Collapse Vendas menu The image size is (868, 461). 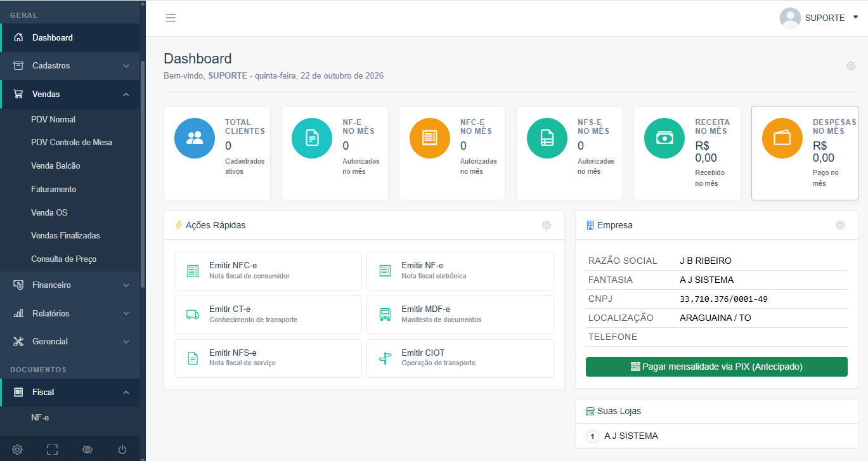(x=70, y=94)
